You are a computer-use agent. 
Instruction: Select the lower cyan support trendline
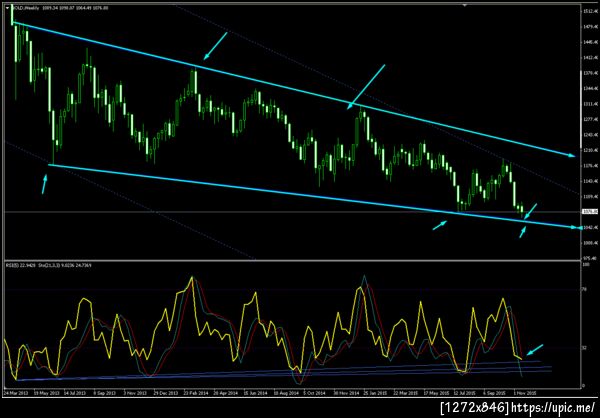click(x=314, y=196)
